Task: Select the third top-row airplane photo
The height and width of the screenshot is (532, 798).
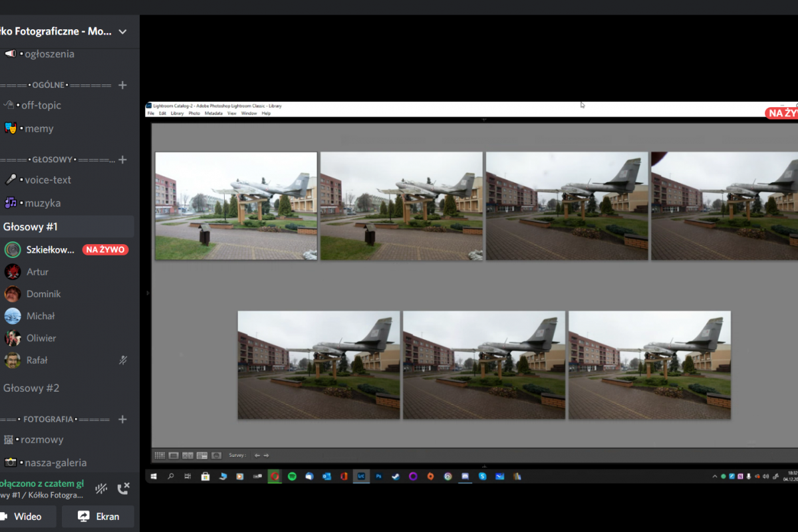Action: [x=567, y=206]
